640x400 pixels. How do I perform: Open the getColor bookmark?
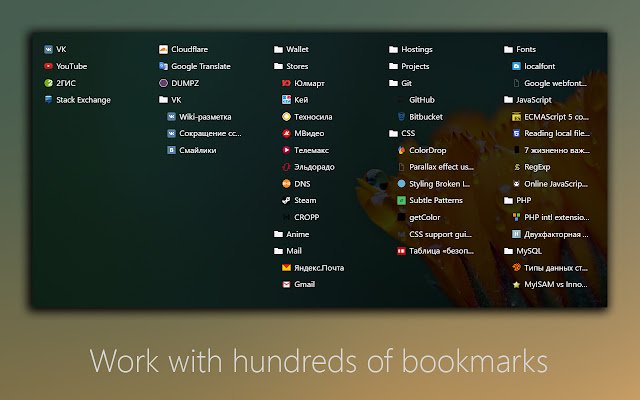pos(419,218)
